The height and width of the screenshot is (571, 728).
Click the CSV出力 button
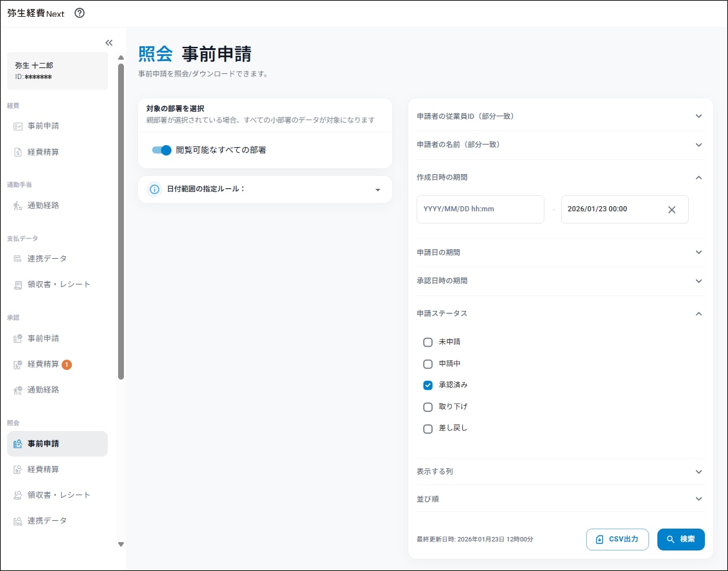click(x=617, y=540)
